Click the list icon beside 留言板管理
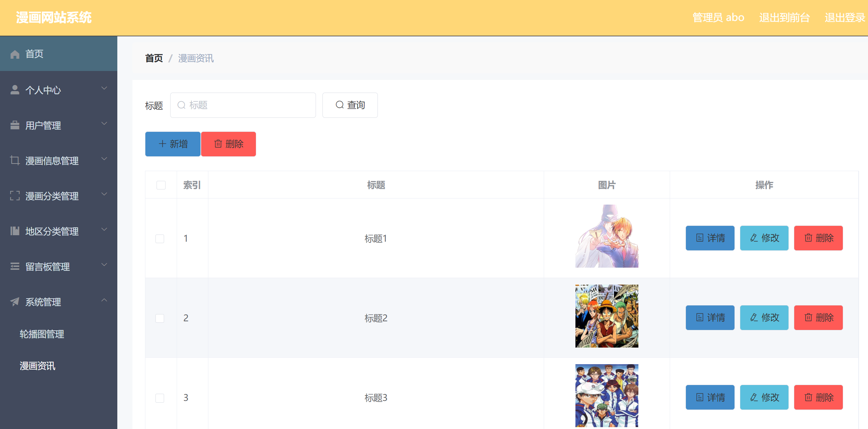Image resolution: width=868 pixels, height=429 pixels. 15,266
